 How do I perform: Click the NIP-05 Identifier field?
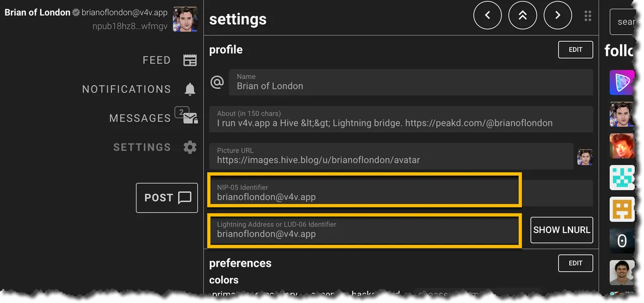click(x=401, y=193)
